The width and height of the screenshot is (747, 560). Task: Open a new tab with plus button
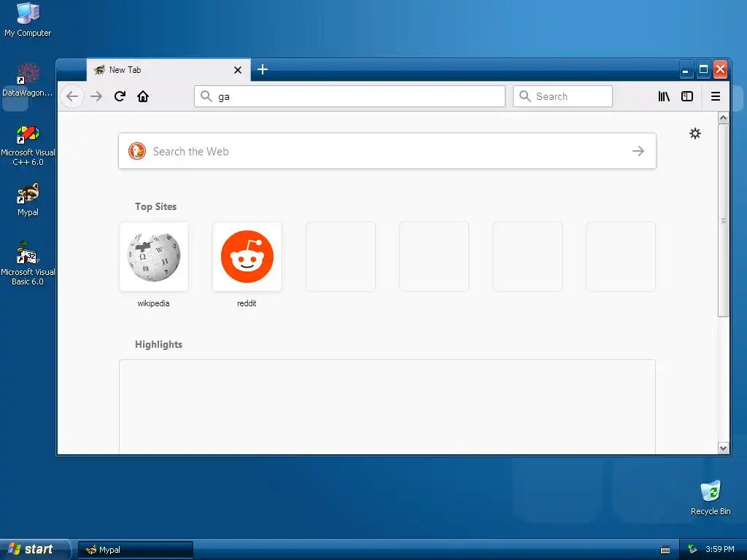tap(263, 69)
